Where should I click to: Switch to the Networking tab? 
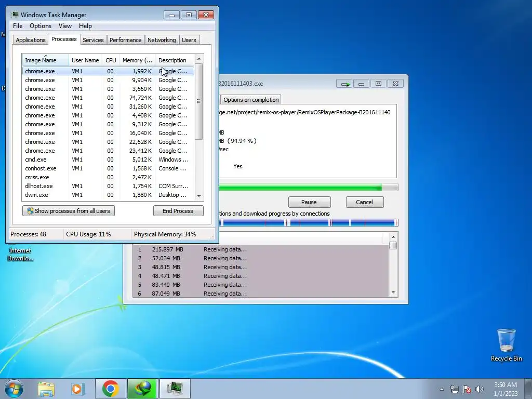[x=162, y=40]
